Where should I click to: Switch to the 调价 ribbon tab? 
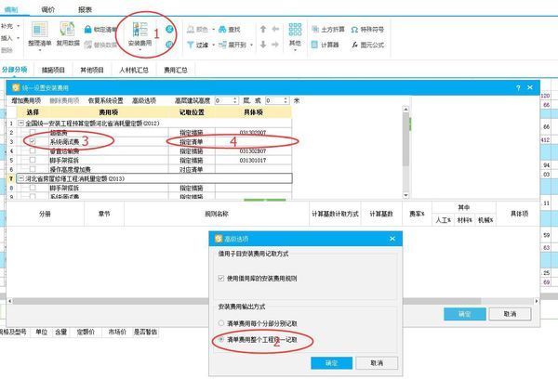click(x=48, y=9)
